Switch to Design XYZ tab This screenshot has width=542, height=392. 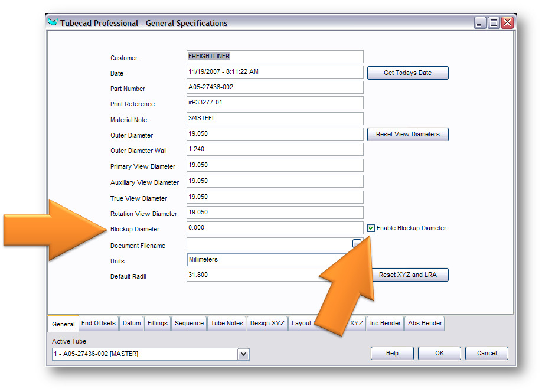267,323
